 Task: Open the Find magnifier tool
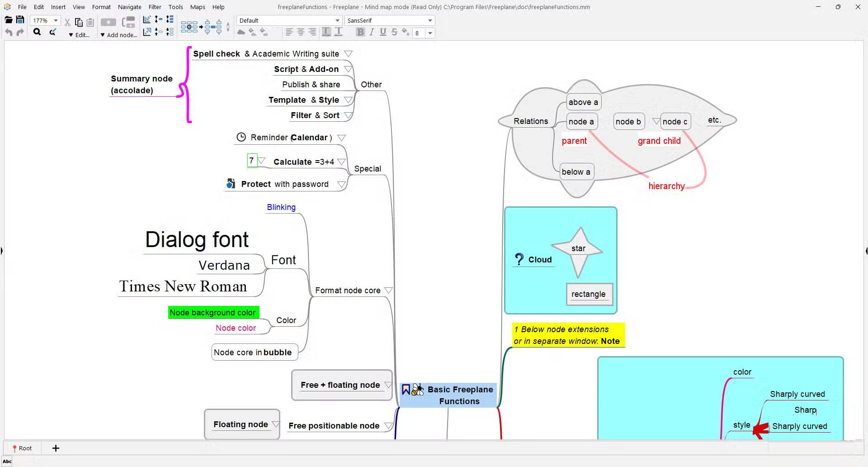click(37, 32)
